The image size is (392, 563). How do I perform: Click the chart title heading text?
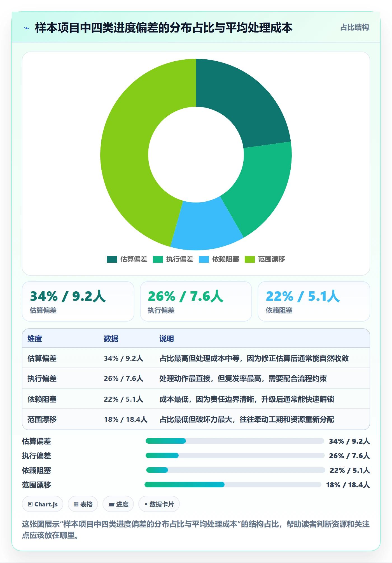(x=164, y=28)
